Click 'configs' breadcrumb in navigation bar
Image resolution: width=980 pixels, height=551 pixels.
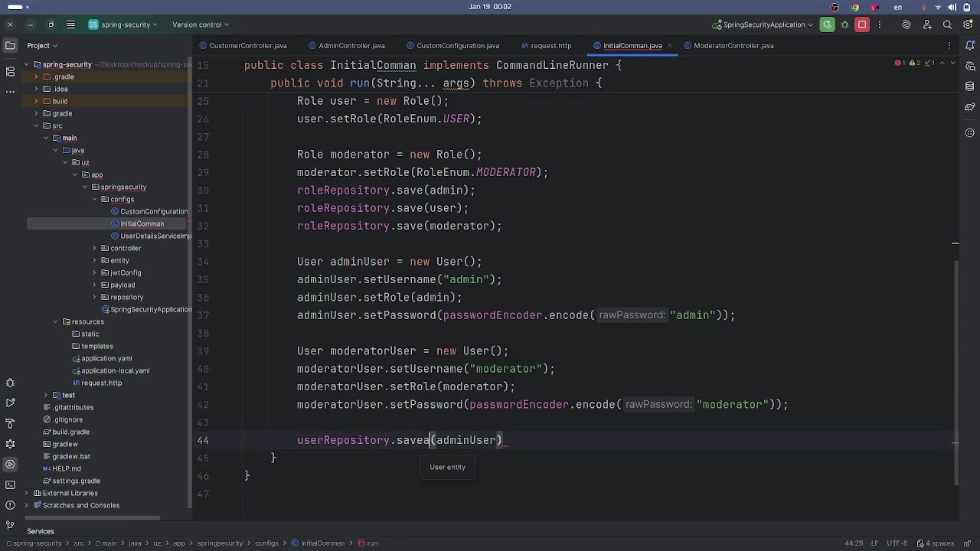[266, 543]
